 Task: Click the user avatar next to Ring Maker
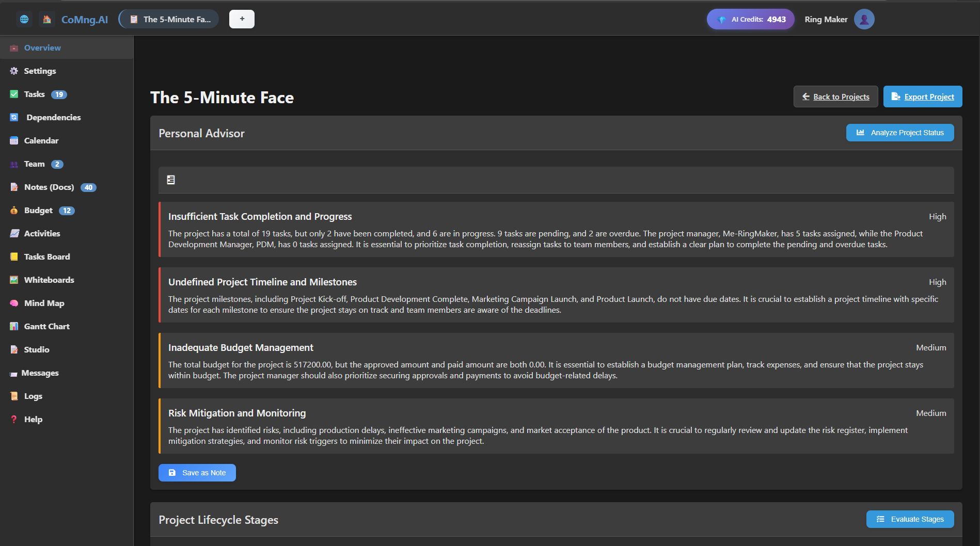pyautogui.click(x=864, y=19)
